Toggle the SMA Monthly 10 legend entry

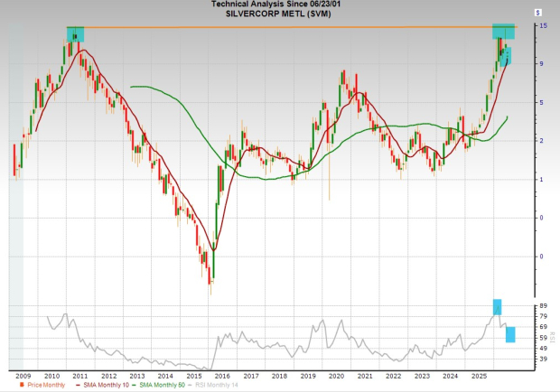[102, 385]
